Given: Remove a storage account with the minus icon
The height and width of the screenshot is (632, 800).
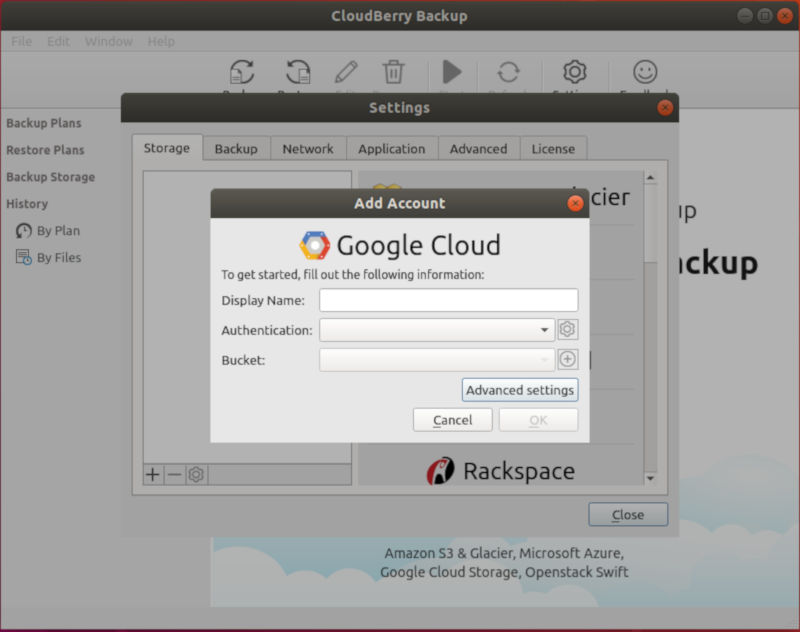Looking at the screenshot, I should pyautogui.click(x=172, y=475).
